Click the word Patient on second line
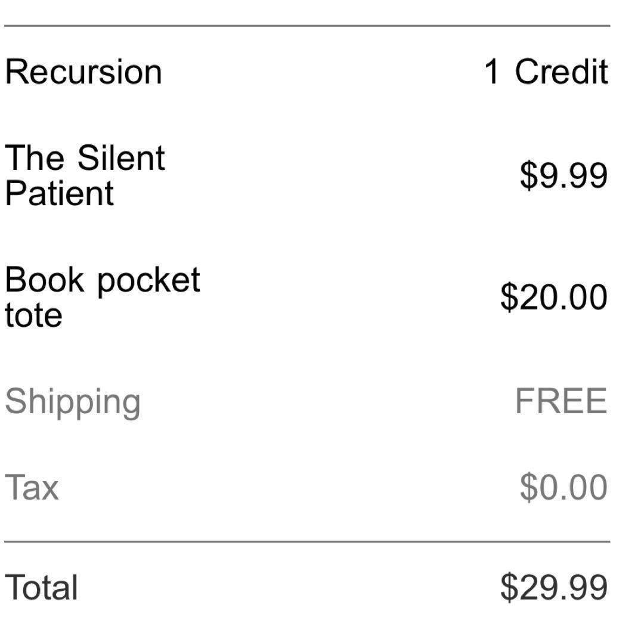 tap(59, 193)
